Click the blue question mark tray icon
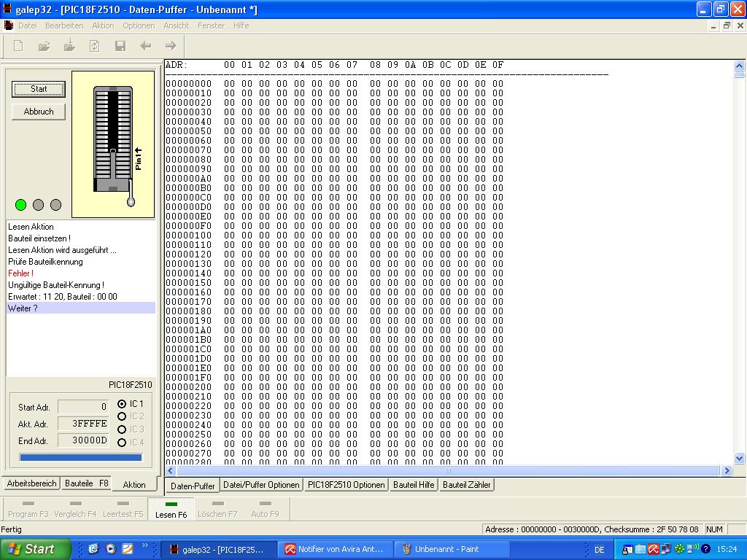The height and width of the screenshot is (560, 747). (705, 550)
